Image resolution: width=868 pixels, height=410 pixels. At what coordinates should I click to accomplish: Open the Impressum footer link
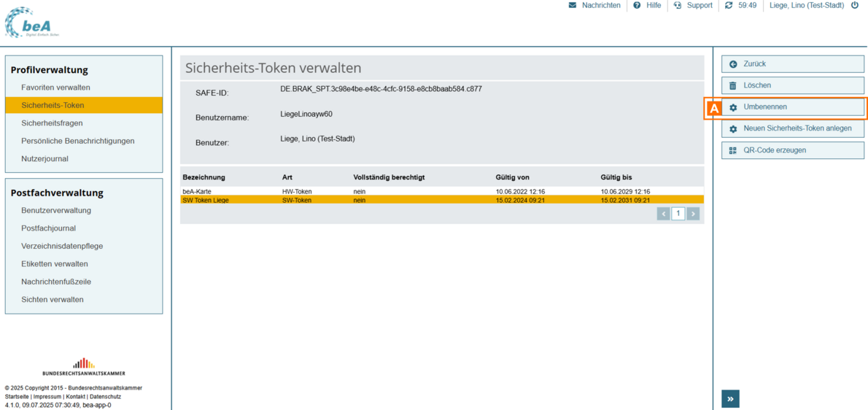[x=47, y=397]
